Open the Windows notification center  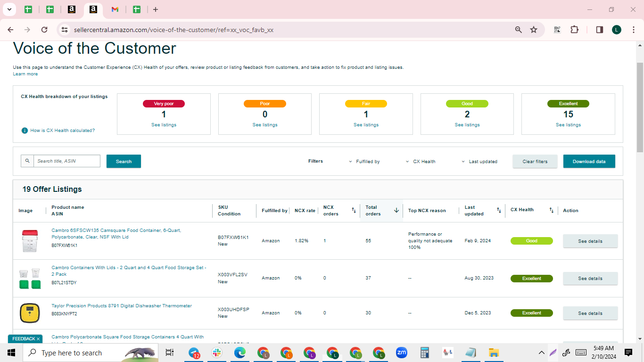pyautogui.click(x=628, y=353)
